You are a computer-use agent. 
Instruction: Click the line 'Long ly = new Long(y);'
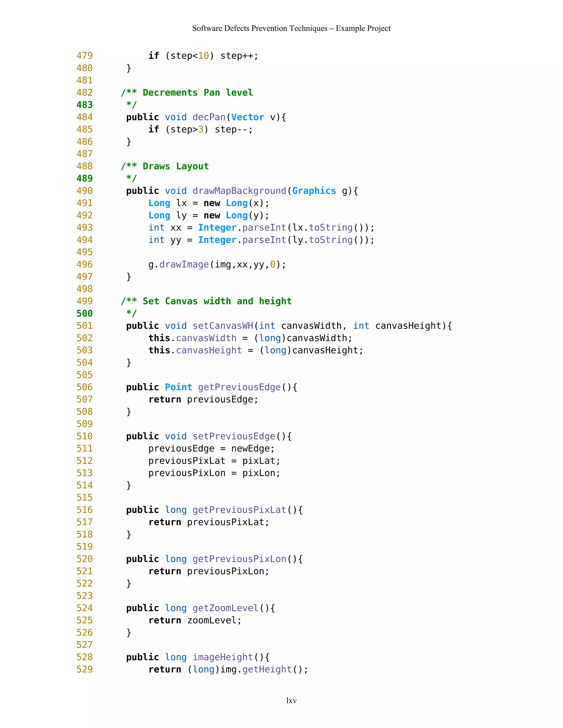[x=209, y=215]
